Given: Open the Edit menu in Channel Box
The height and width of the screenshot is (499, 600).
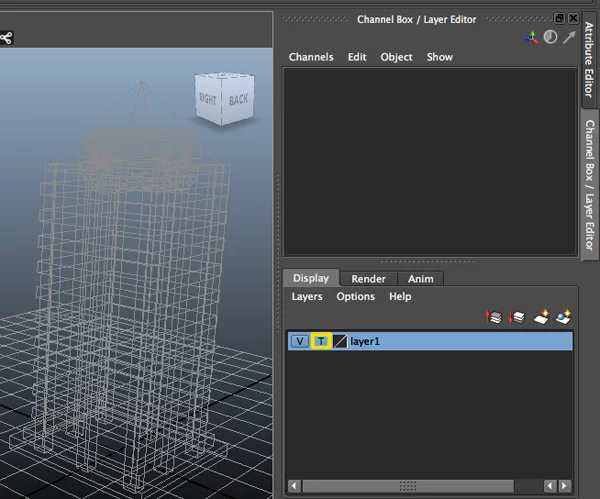Looking at the screenshot, I should coord(357,57).
